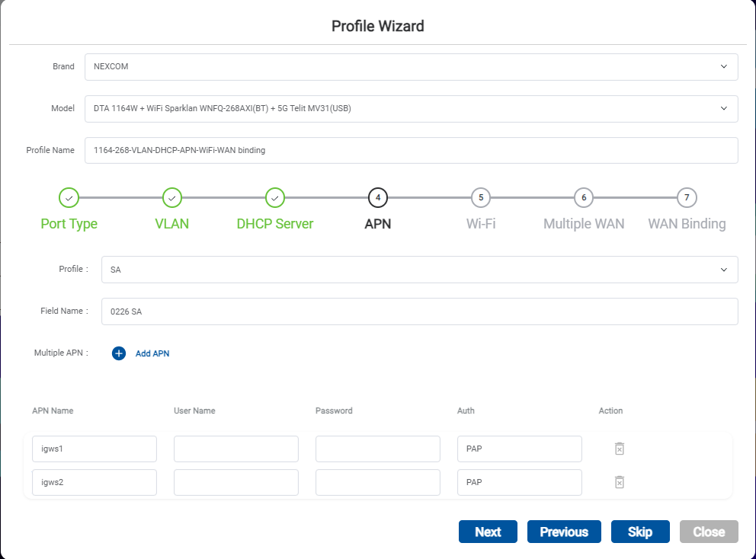The height and width of the screenshot is (559, 756).
Task: Click step 5 Wi-Fi circle
Action: click(x=481, y=197)
